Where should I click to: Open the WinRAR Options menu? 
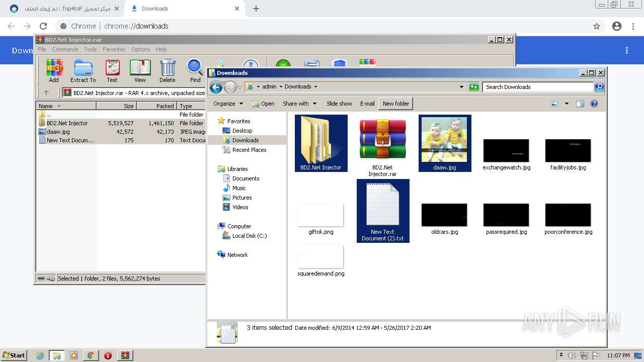[141, 49]
